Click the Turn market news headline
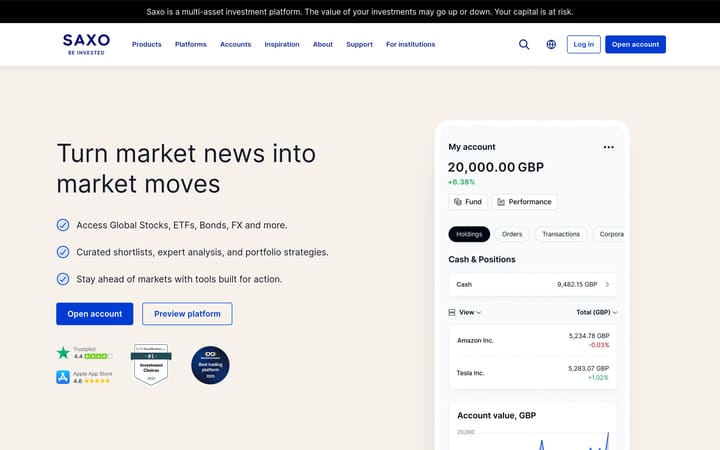The image size is (720, 450). coord(186,169)
